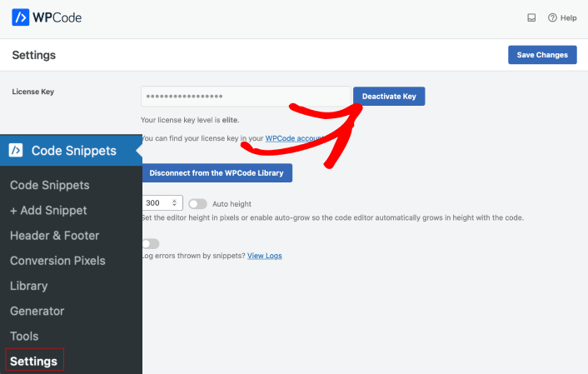Viewport: 588px width, 374px height.
Task: Click the Auto height label
Action: [x=232, y=204]
